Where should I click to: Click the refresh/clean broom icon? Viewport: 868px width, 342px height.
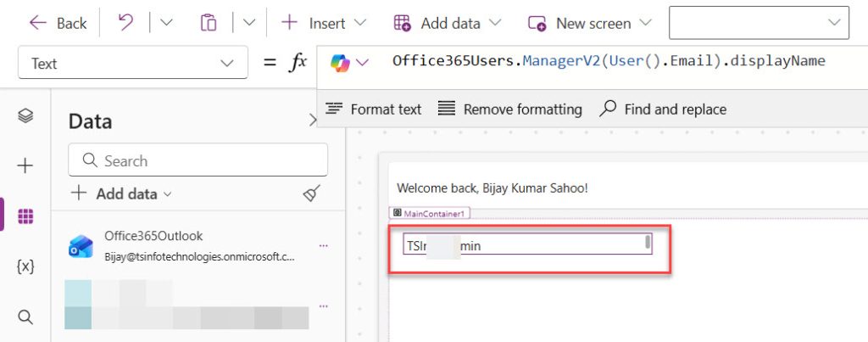pyautogui.click(x=312, y=193)
